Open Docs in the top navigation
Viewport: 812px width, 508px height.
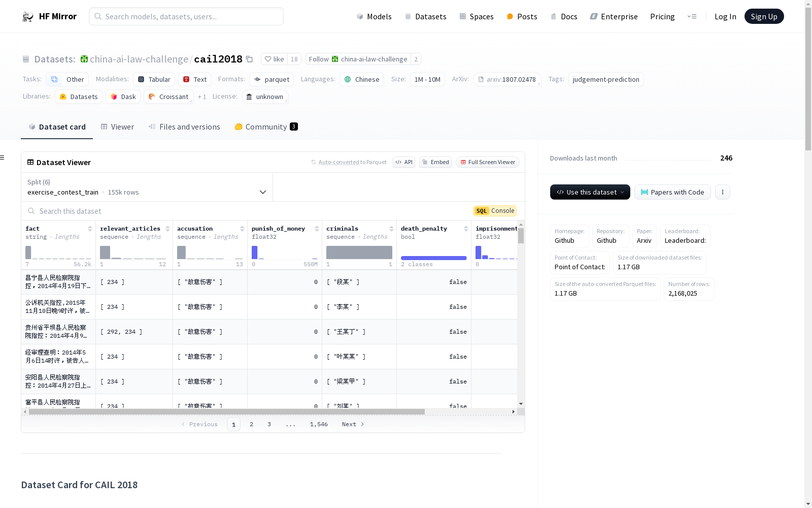click(x=564, y=17)
